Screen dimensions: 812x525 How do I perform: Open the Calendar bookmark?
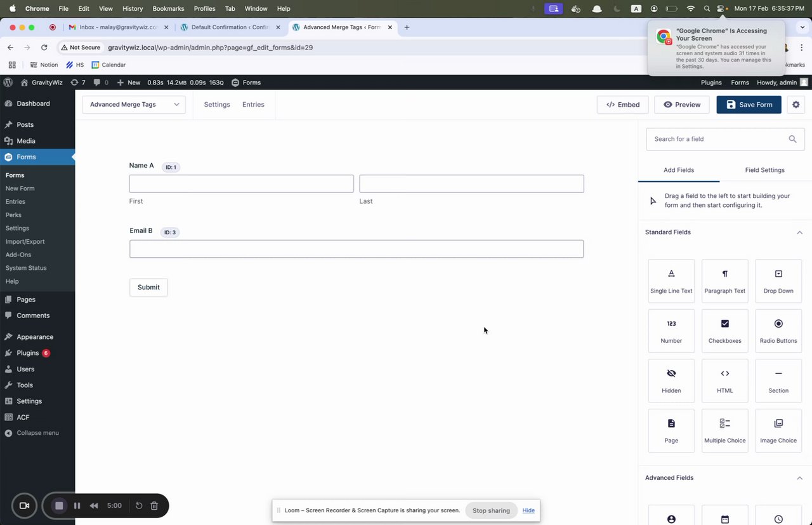pyautogui.click(x=108, y=65)
